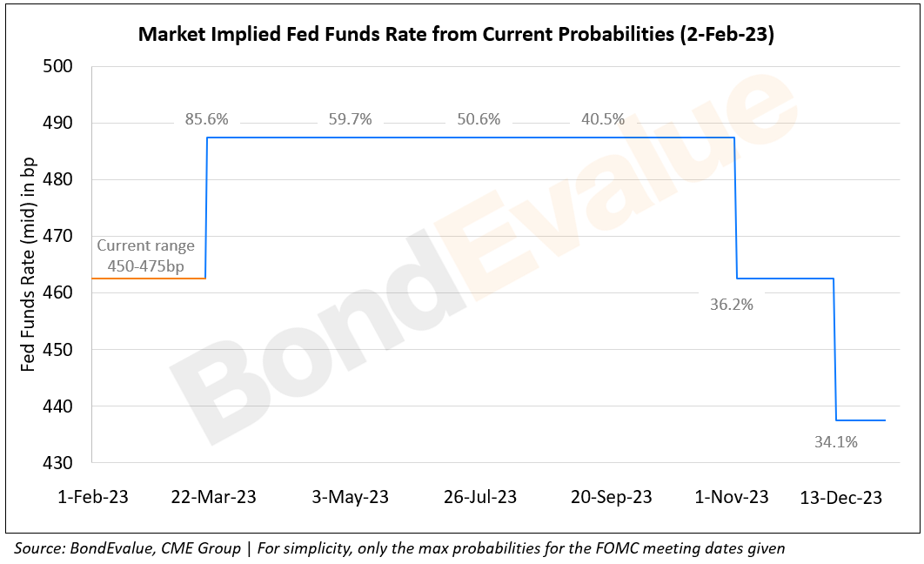
Task: Select the 20-Sep-23 x-axis date label
Action: click(x=611, y=498)
